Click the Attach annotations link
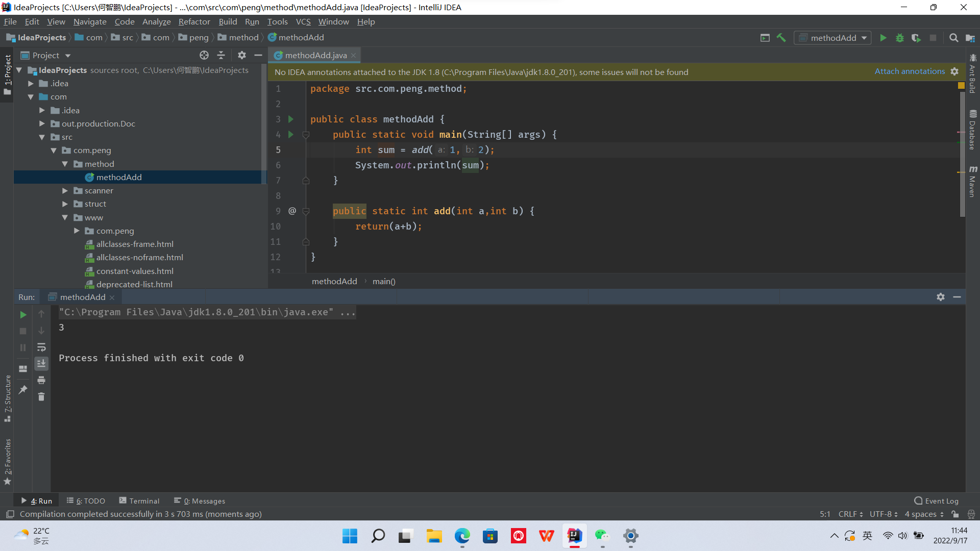Image resolution: width=980 pixels, height=551 pixels. (910, 71)
